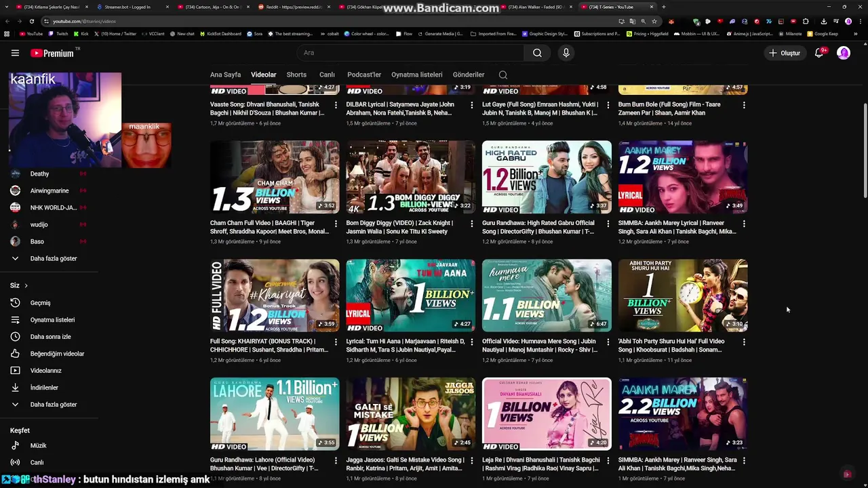The width and height of the screenshot is (868, 488).
Task: Click the Ara search input field
Action: click(x=410, y=53)
